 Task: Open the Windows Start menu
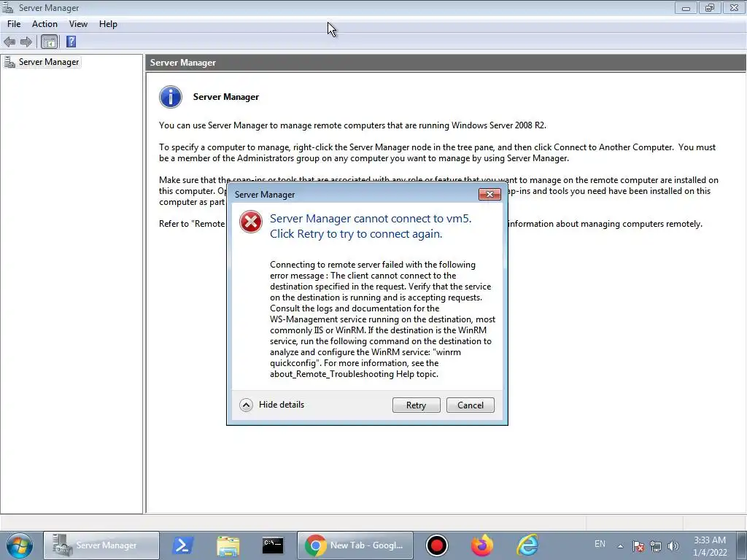tap(19, 545)
